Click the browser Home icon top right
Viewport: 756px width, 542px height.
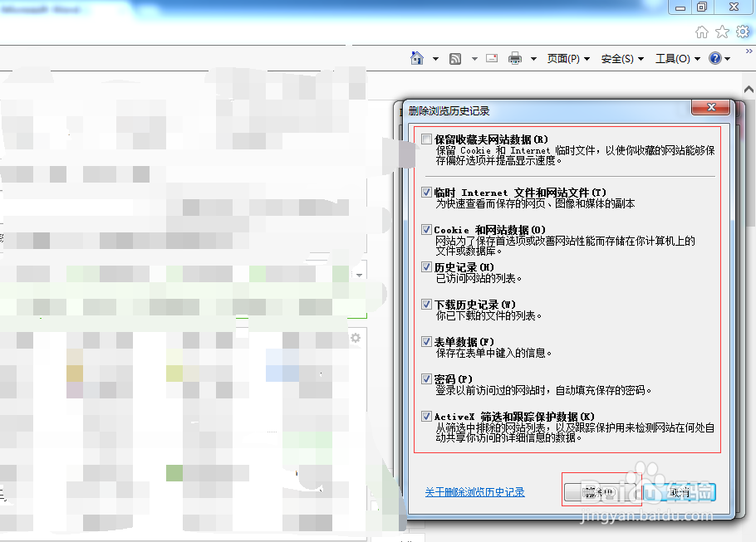702,32
